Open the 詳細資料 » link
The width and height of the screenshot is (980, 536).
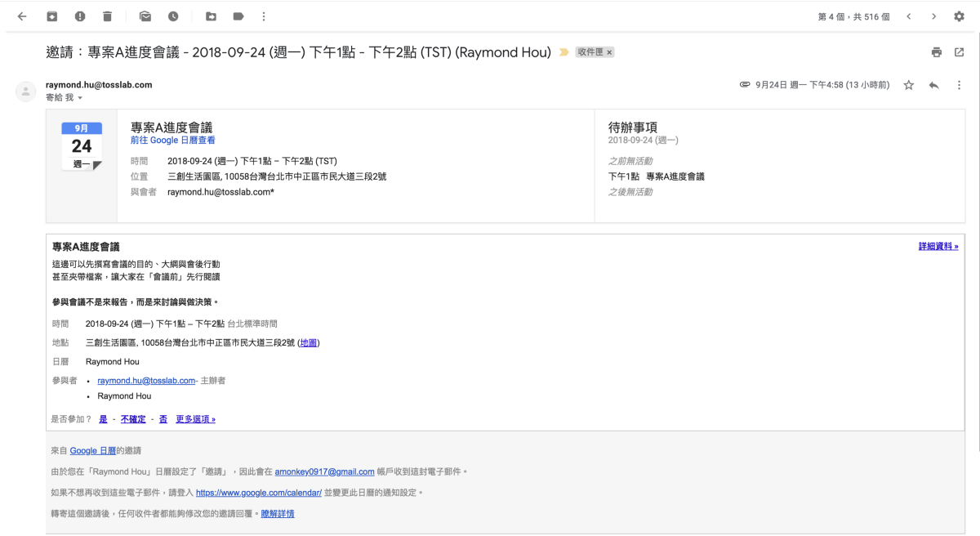[x=938, y=246]
